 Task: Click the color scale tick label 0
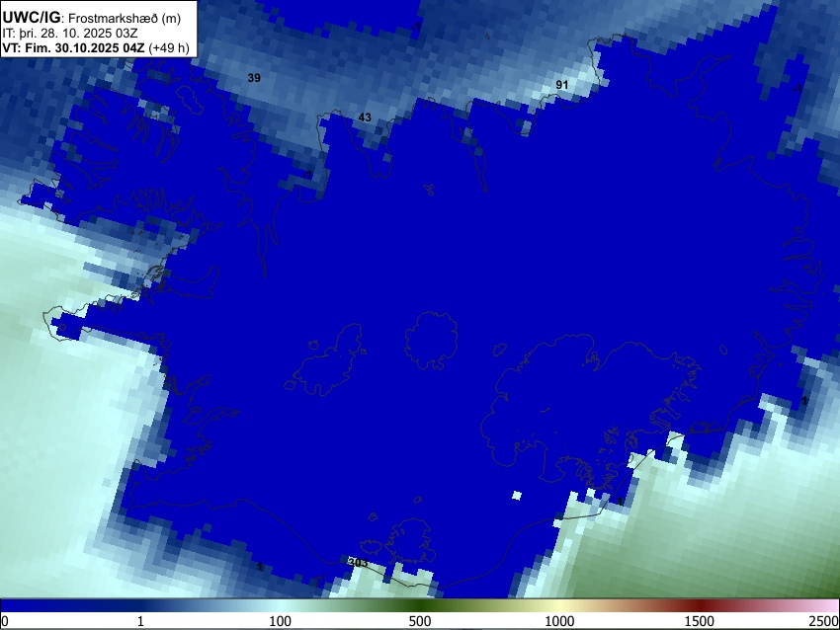click(x=5, y=621)
